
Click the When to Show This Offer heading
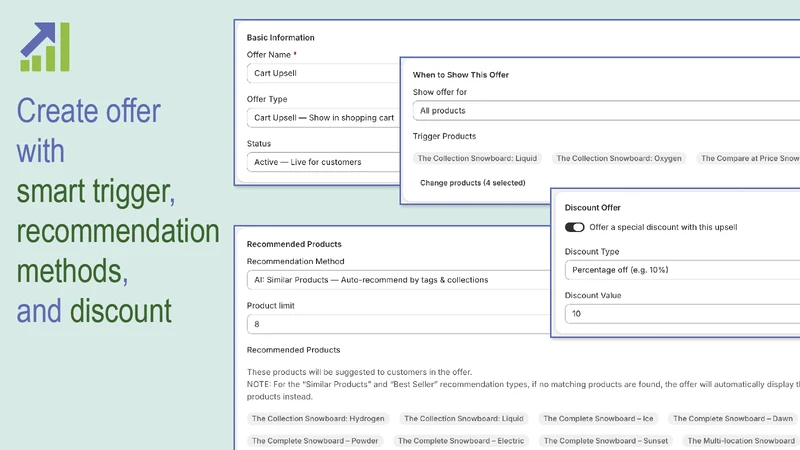[461, 75]
